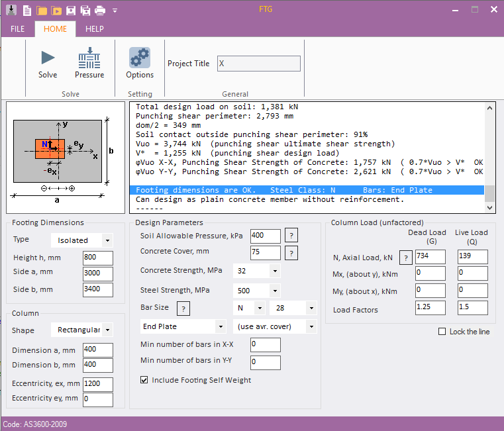Expand the End Plate bar type dropdown
Image resolution: width=504 pixels, height=431 pixels.
click(x=220, y=326)
